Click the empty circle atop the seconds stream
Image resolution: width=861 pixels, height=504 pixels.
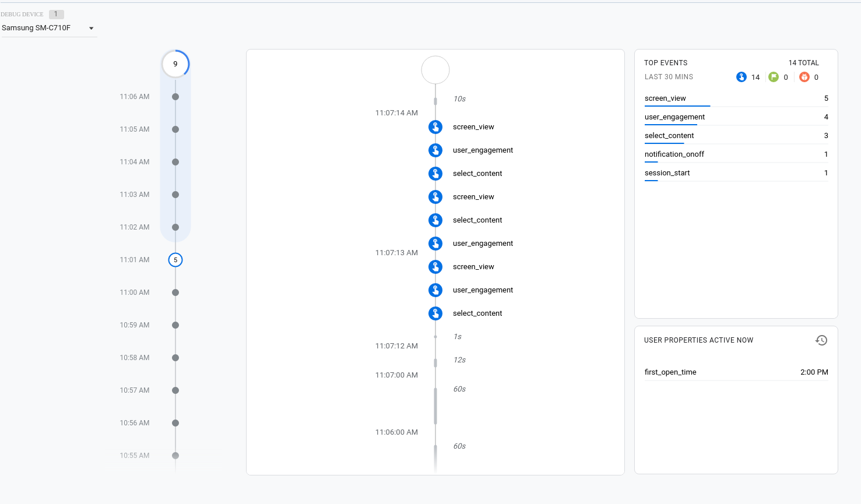pyautogui.click(x=435, y=71)
